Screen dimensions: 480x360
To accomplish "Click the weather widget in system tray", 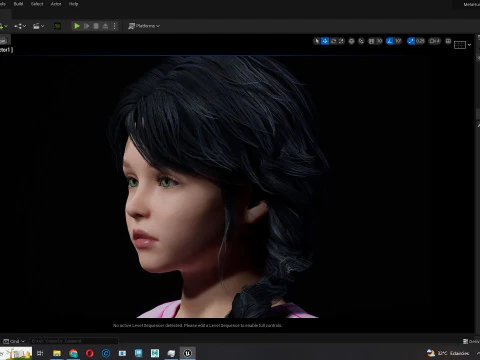I will [x=448, y=353].
